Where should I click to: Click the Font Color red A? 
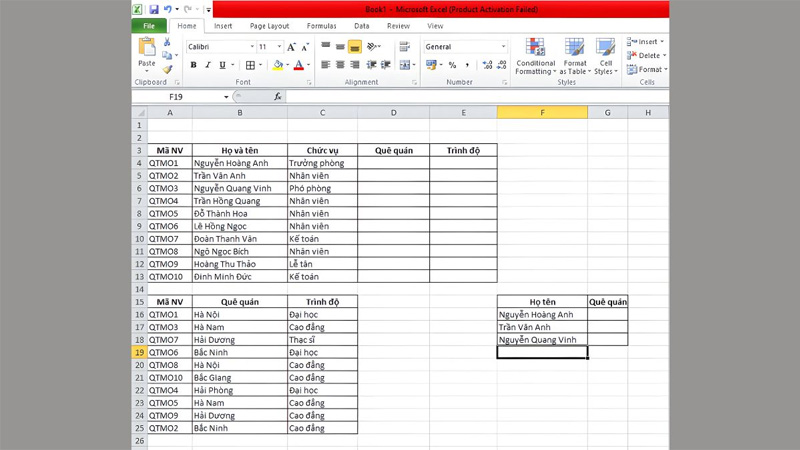tap(299, 65)
